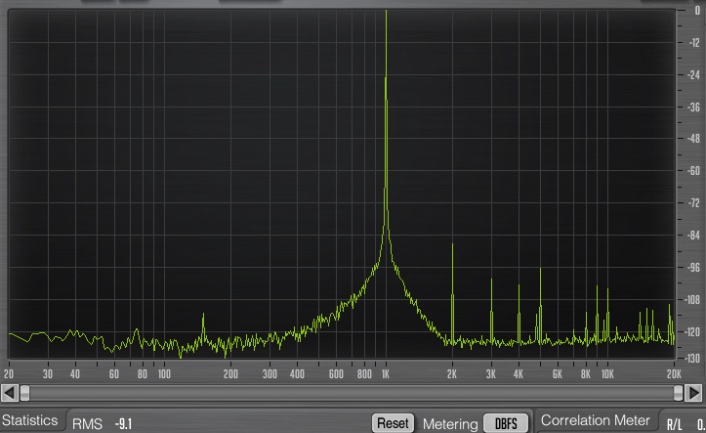Click the -24 dB scale label
The width and height of the screenshot is (706, 433).
tap(693, 75)
